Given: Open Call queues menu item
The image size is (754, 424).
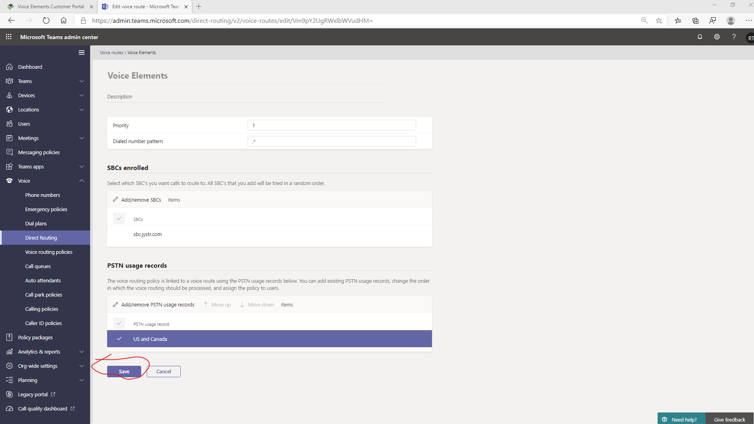Looking at the screenshot, I should (38, 266).
